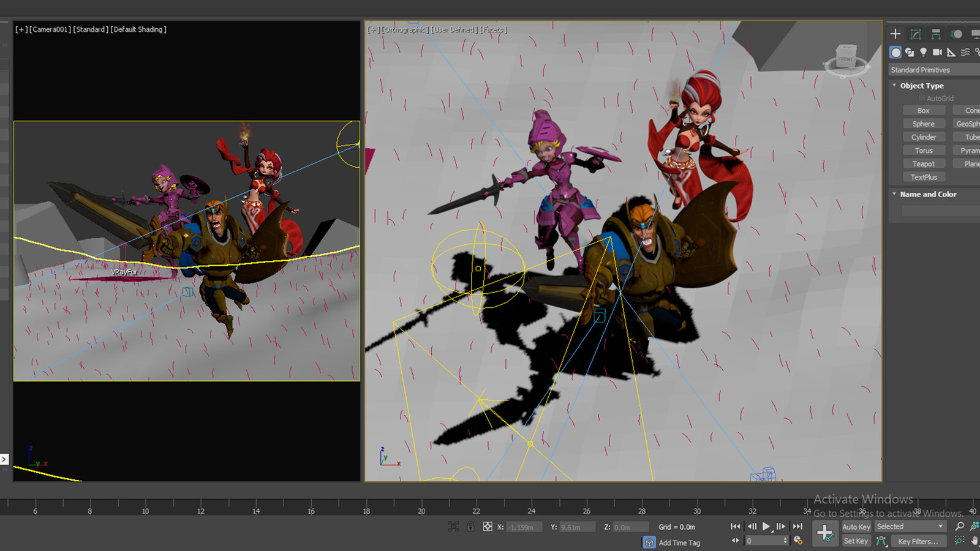Open Time Configuration icon
The image size is (980, 551).
(x=798, y=541)
